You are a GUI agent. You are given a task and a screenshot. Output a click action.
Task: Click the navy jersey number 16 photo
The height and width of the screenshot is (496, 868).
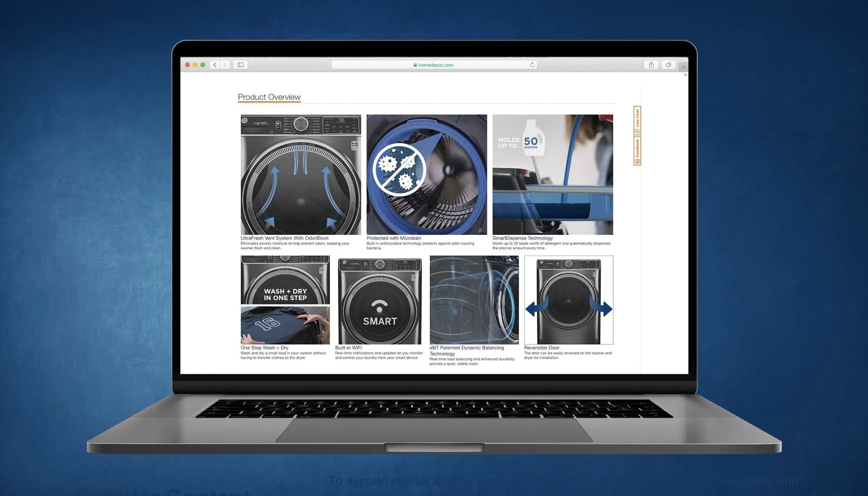pyautogui.click(x=285, y=325)
